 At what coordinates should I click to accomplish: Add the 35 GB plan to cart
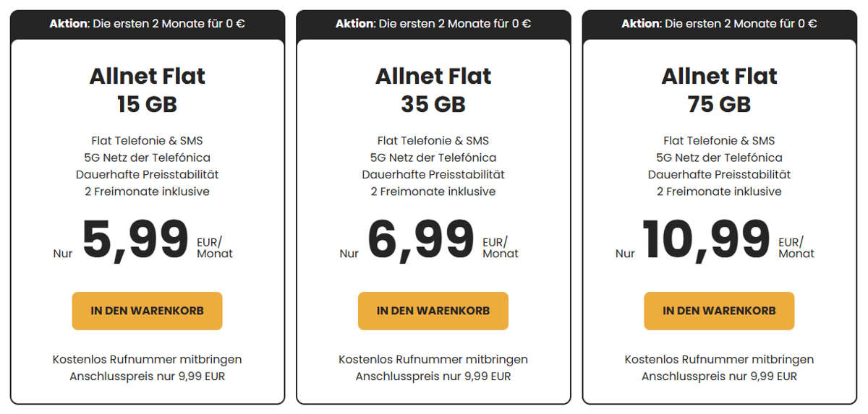(x=433, y=311)
